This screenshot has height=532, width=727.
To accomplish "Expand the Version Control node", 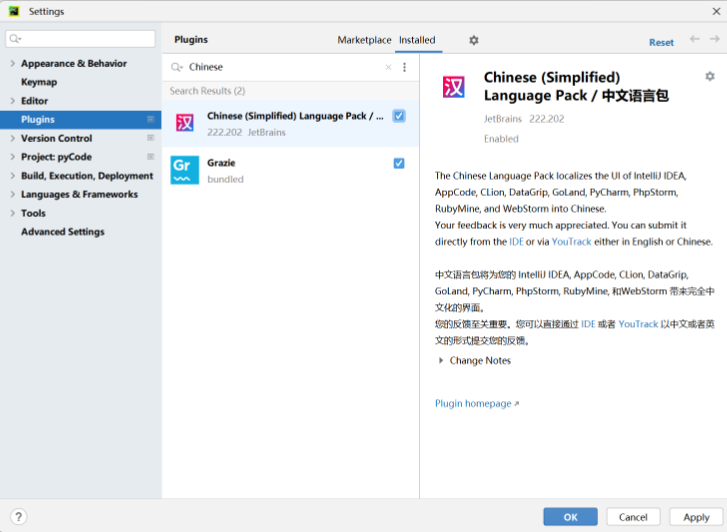I will tap(13, 138).
